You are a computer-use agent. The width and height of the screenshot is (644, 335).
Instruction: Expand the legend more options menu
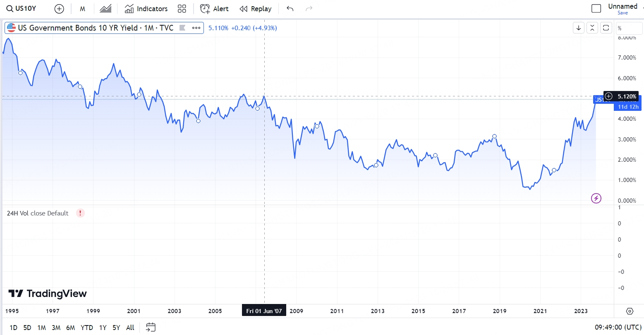point(196,28)
